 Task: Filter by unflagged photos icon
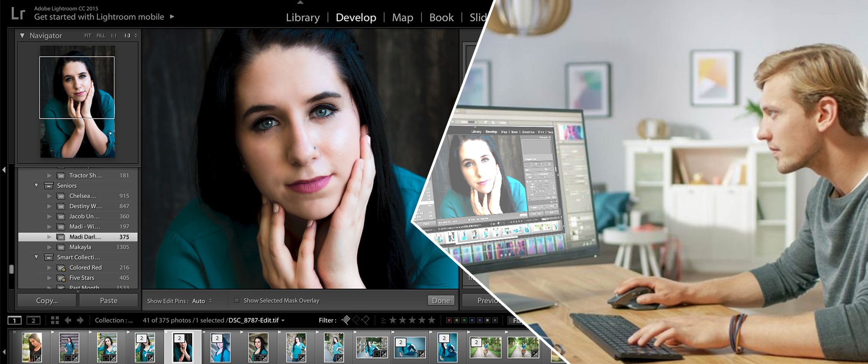click(x=356, y=320)
